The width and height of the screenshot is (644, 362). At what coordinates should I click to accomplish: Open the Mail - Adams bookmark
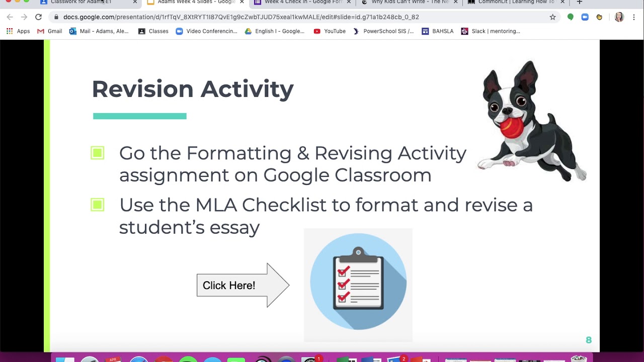[x=99, y=31]
